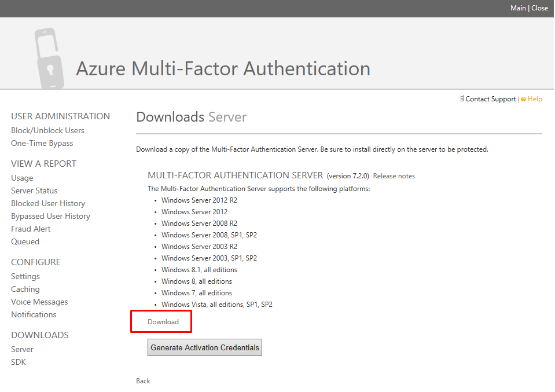Go to Voice Messages
Screen dimensions: 555x392
39,302
